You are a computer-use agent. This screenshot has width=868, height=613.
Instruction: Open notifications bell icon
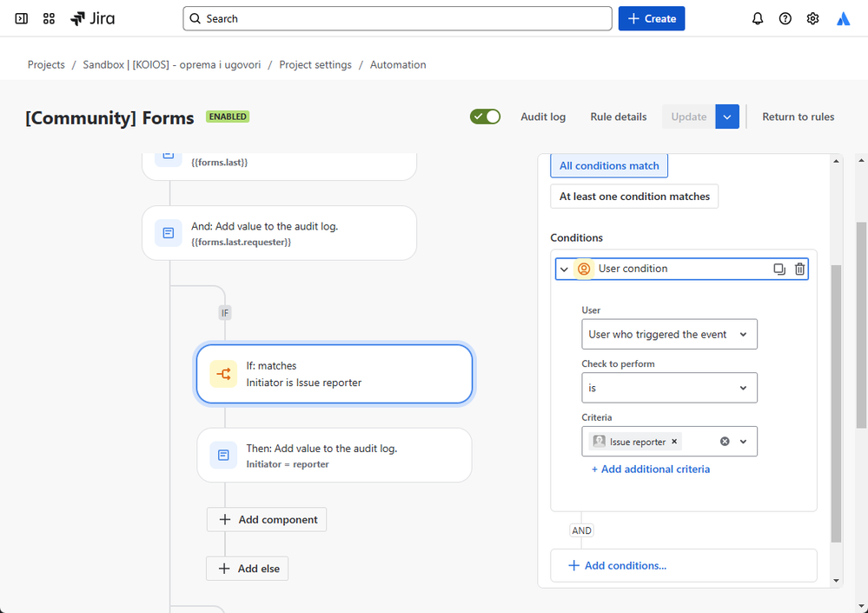click(x=758, y=19)
